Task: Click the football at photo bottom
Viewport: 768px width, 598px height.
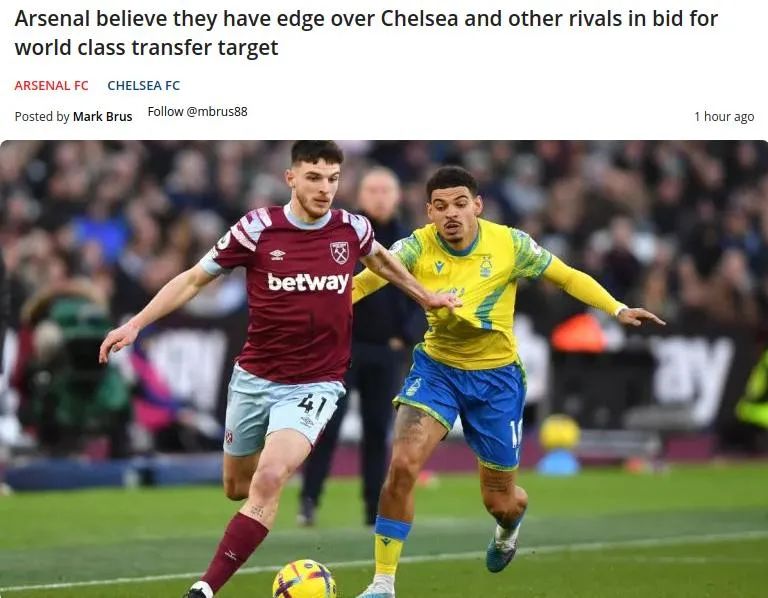Action: tap(304, 579)
